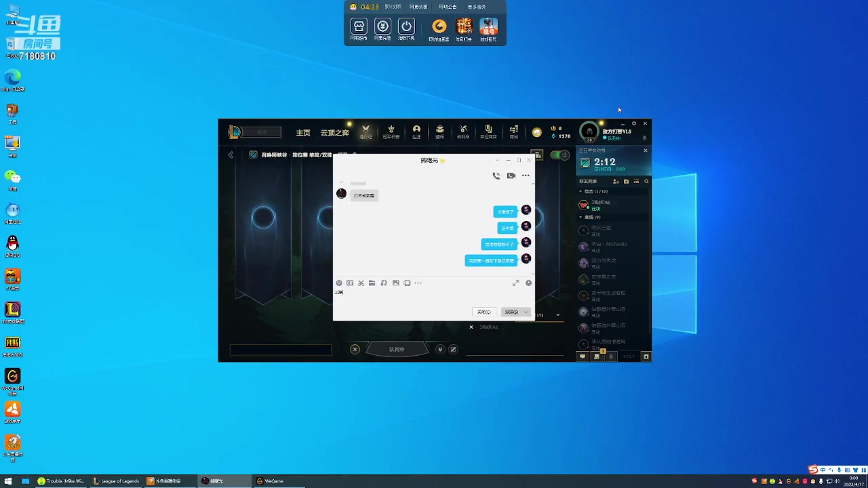Open the collection icon in League navigation
Viewport: 868px width, 488px height.
439,131
